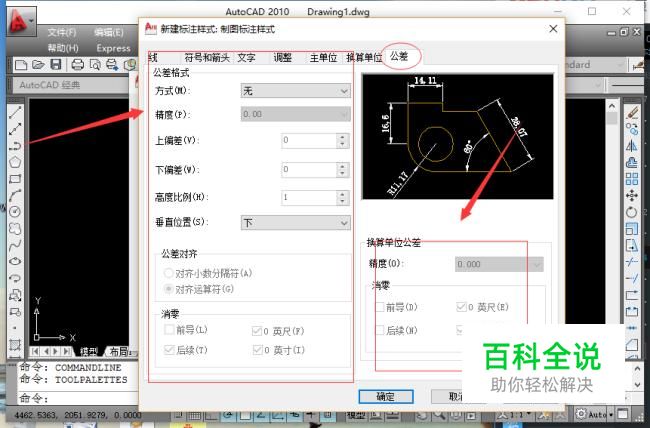Click the Copy tool in the modify toolbar
Screen dimensions: 650x428
click(x=632, y=129)
